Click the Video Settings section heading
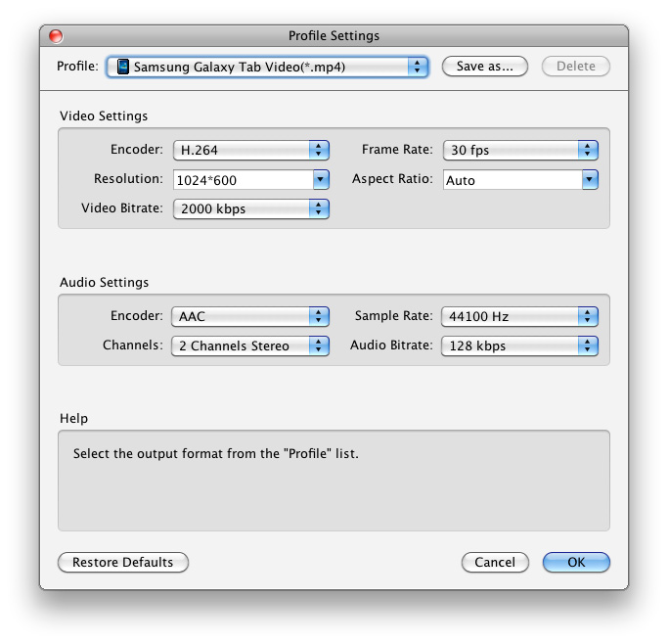 point(104,115)
